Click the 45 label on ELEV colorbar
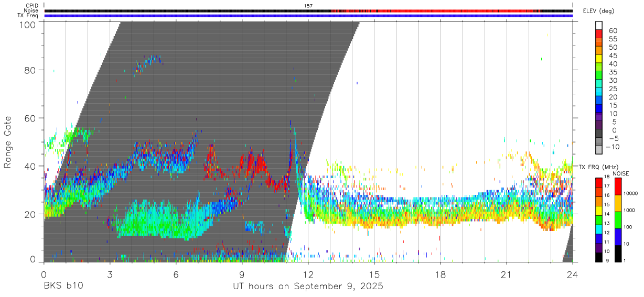 coord(612,56)
